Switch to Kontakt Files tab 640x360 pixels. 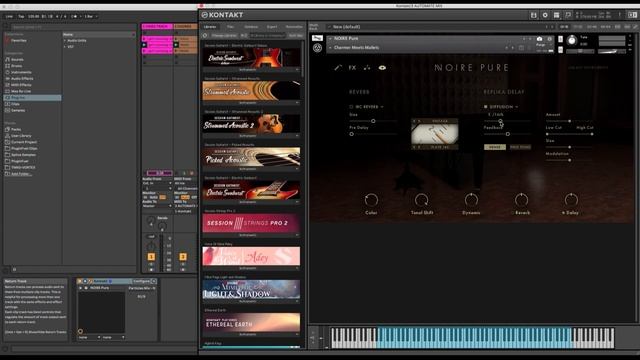click(230, 27)
